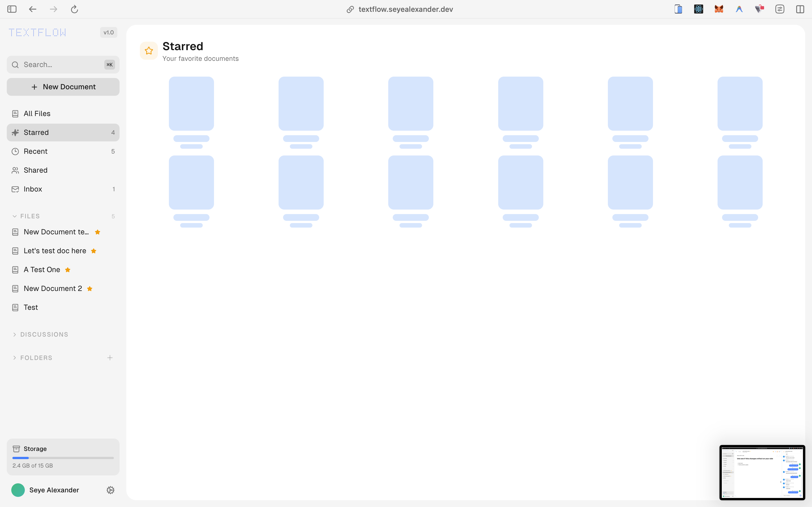Screen dimensions: 812x507
Task: Open the MetaMask fox extension
Action: coord(719,9)
